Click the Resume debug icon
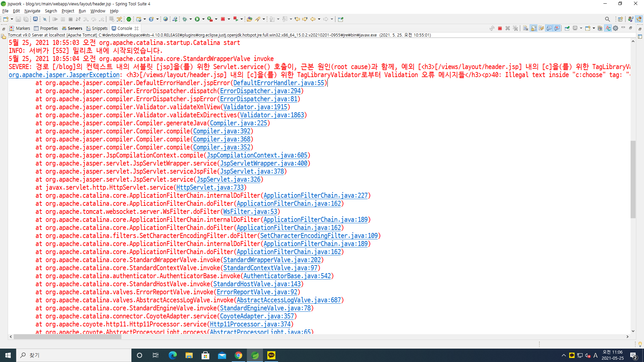644x362 pixels. pos(55,19)
